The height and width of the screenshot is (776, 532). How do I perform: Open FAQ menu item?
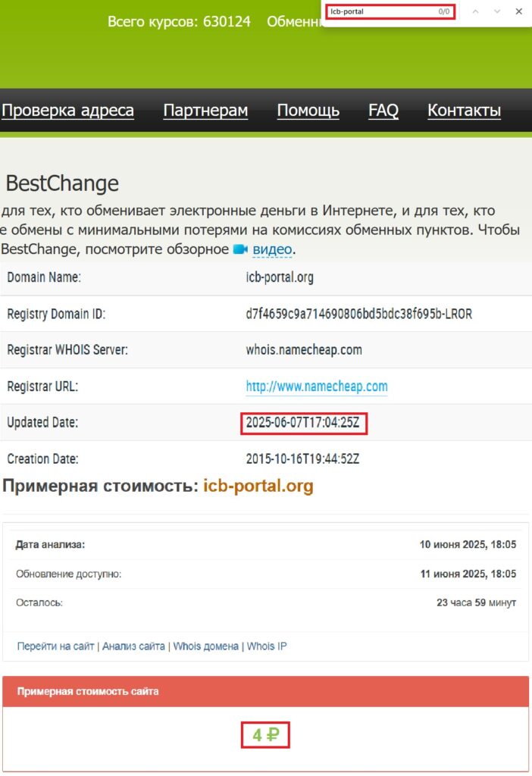click(x=383, y=110)
